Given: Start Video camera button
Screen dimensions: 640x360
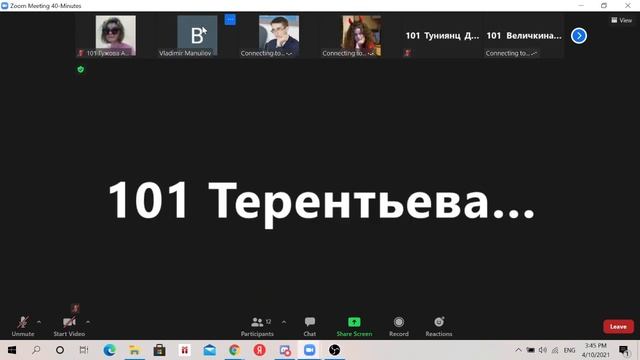Looking at the screenshot, I should pyautogui.click(x=69, y=326).
